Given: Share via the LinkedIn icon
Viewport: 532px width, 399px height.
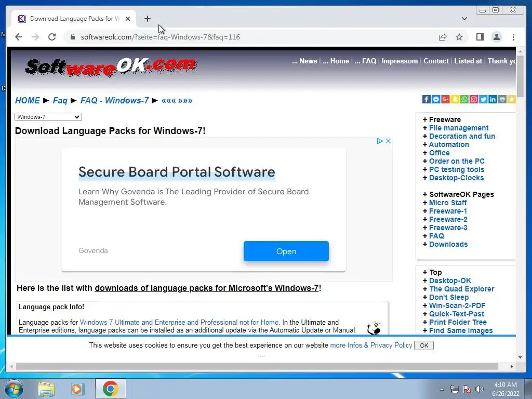Looking at the screenshot, I should click(493, 99).
